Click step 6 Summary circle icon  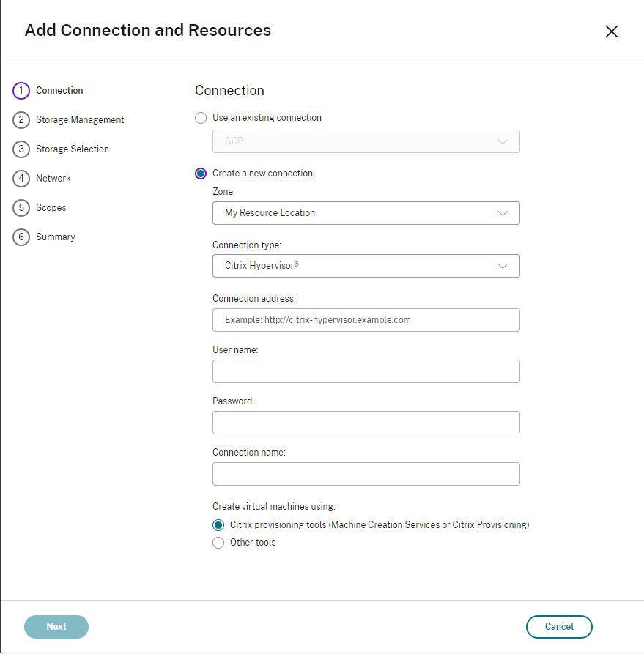click(x=21, y=237)
